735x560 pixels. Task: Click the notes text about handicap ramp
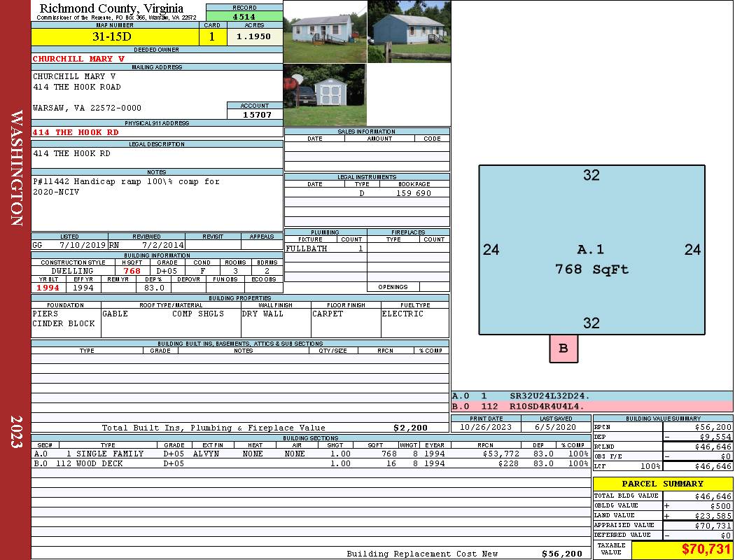pyautogui.click(x=126, y=186)
